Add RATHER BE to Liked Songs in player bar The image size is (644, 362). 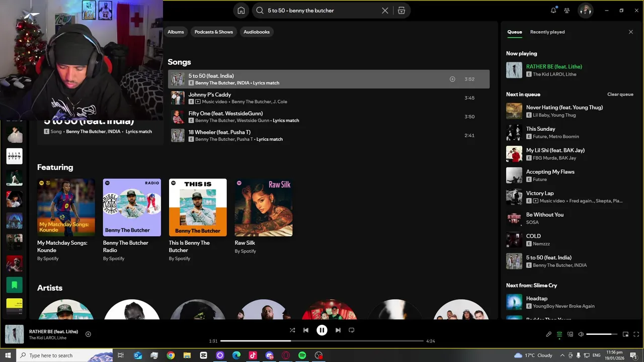click(88, 334)
